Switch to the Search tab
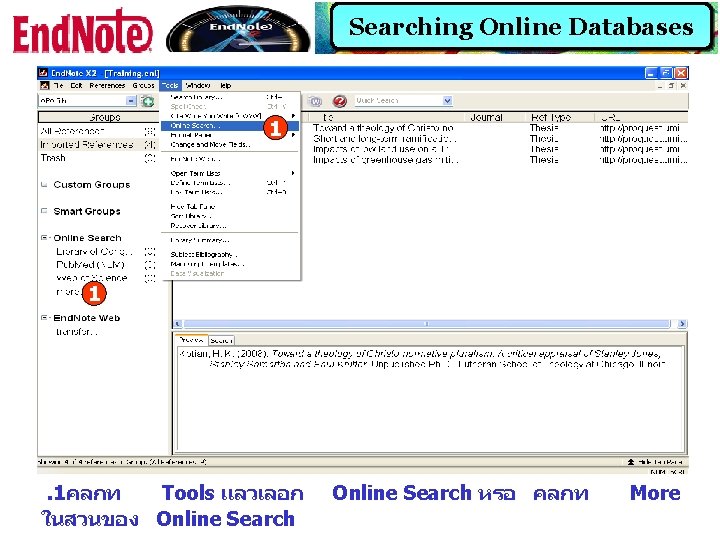This screenshot has height=540, width=720. pos(221,340)
